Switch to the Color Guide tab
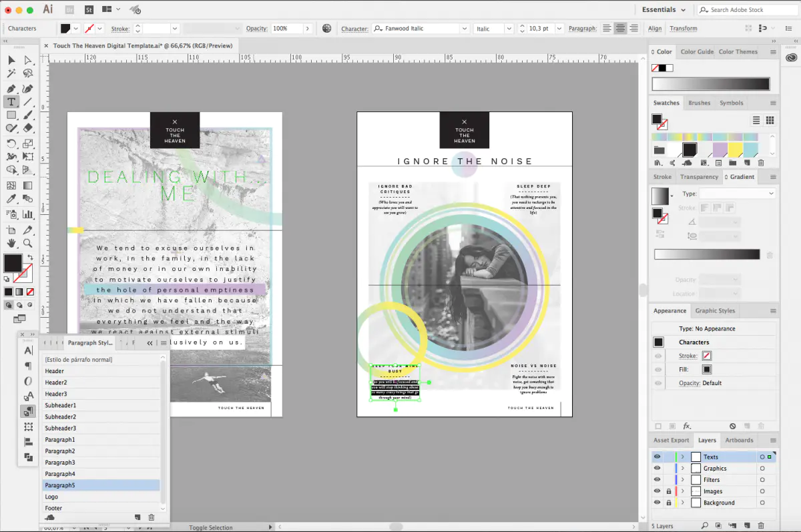Viewport: 801px width, 532px height. (697, 52)
